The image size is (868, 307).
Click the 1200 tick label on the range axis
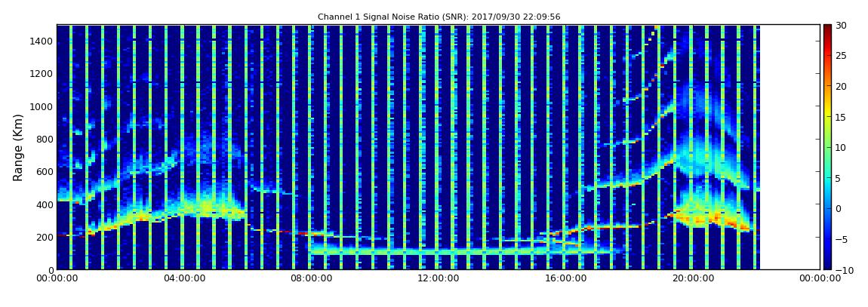[x=42, y=74]
